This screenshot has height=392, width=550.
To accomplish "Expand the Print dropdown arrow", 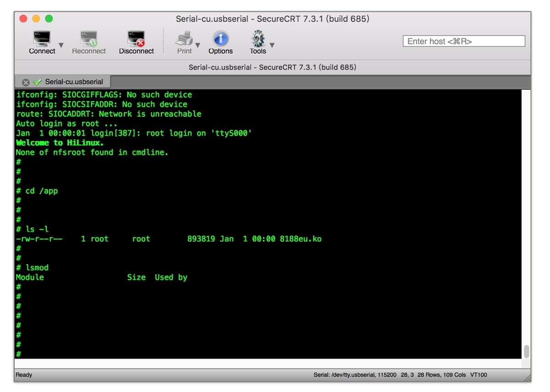I will pyautogui.click(x=198, y=45).
